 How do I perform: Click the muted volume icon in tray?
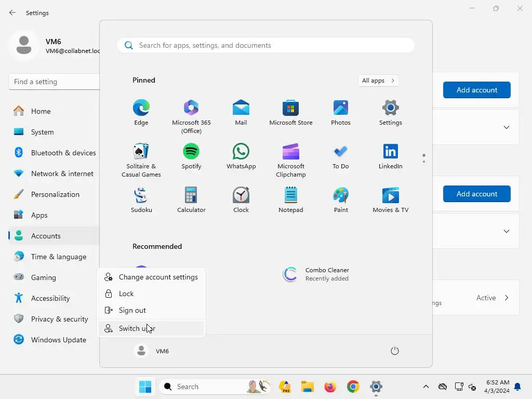(472, 387)
